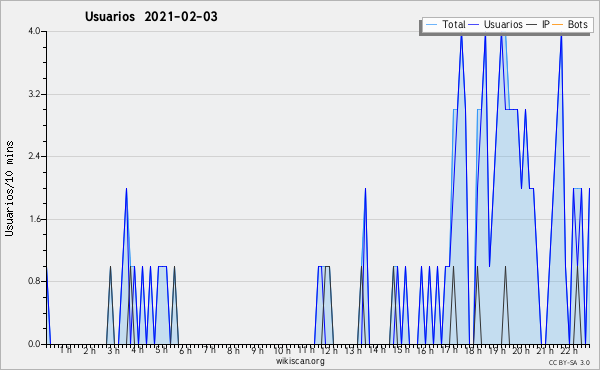The image size is (600, 370).
Task: Click the y-axis value 2.4
Action: tap(34, 156)
